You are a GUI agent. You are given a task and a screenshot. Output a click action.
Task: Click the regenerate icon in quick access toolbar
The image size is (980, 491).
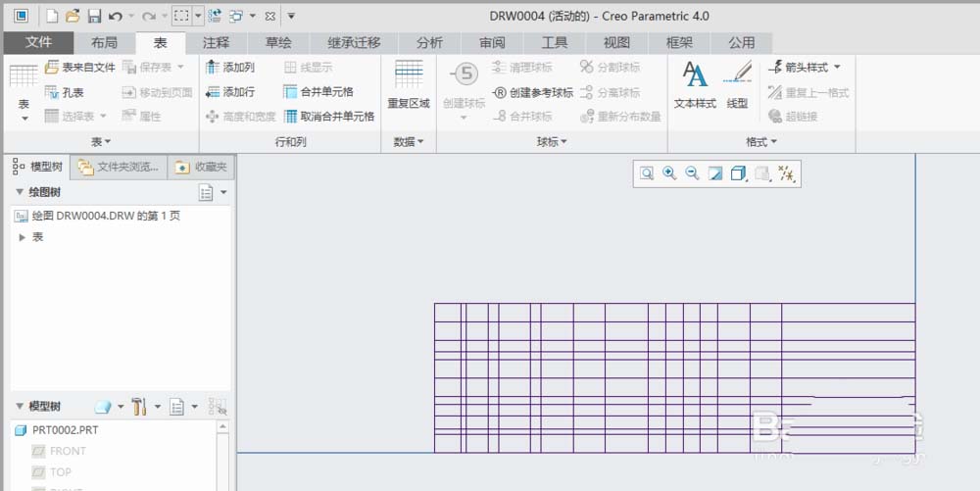pyautogui.click(x=215, y=16)
